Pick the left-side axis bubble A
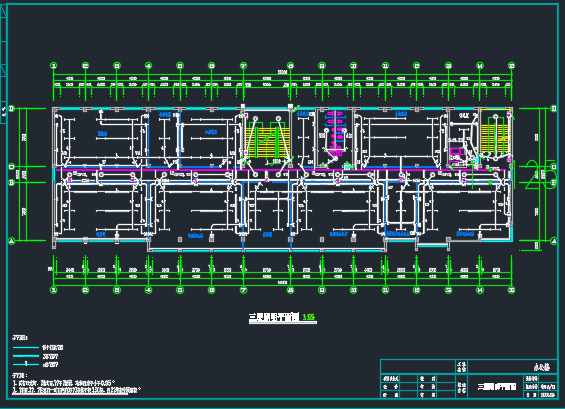 [x=11, y=240]
